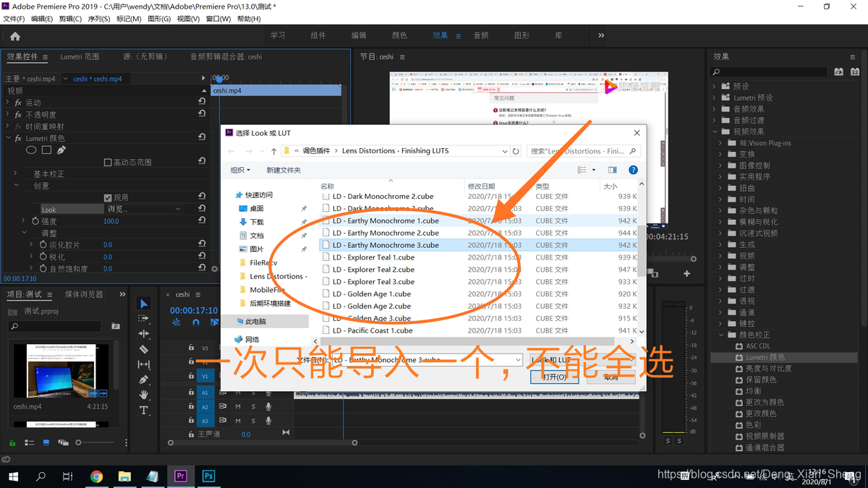Create ellipse mask in Lumetri color

pos(31,150)
